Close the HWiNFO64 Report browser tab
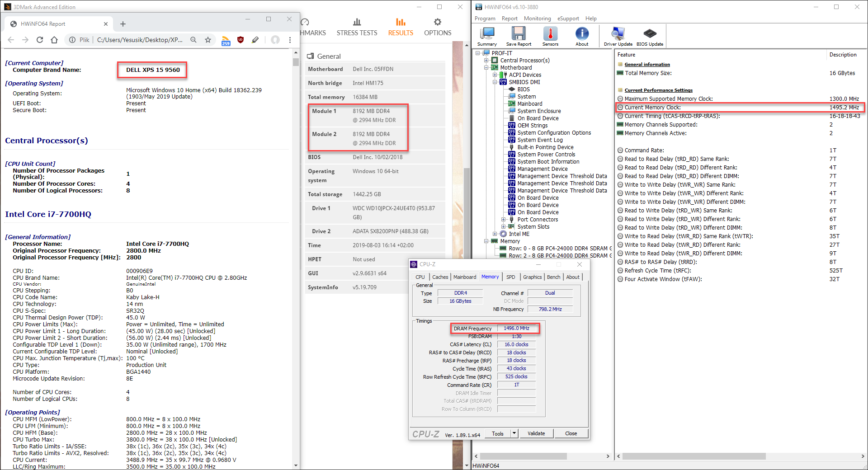 106,24
